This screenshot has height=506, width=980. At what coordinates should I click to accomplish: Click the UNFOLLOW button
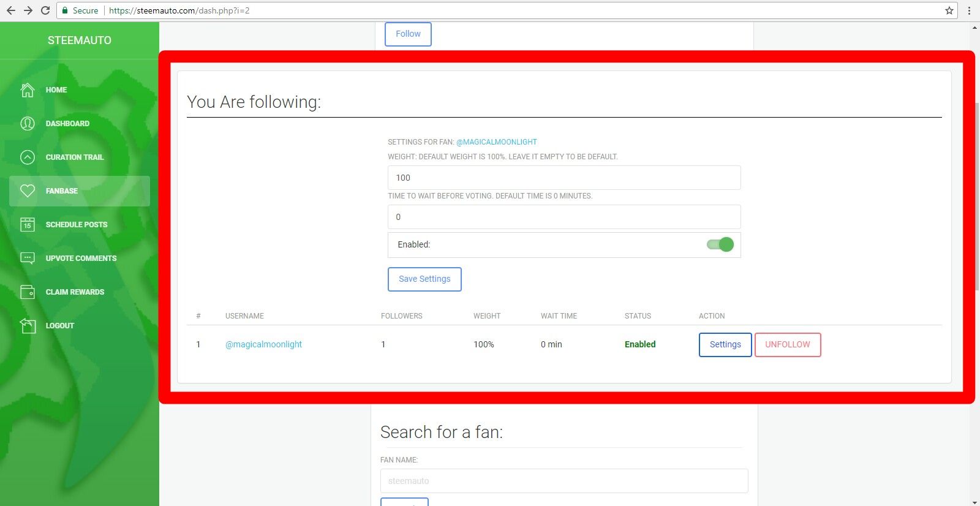pyautogui.click(x=788, y=344)
